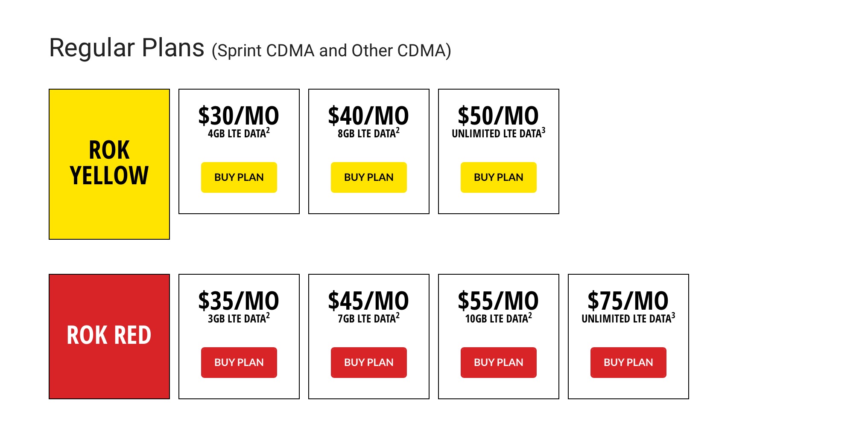Click the $50/MO price heading
The width and height of the screenshot is (868, 424).
pos(498,116)
